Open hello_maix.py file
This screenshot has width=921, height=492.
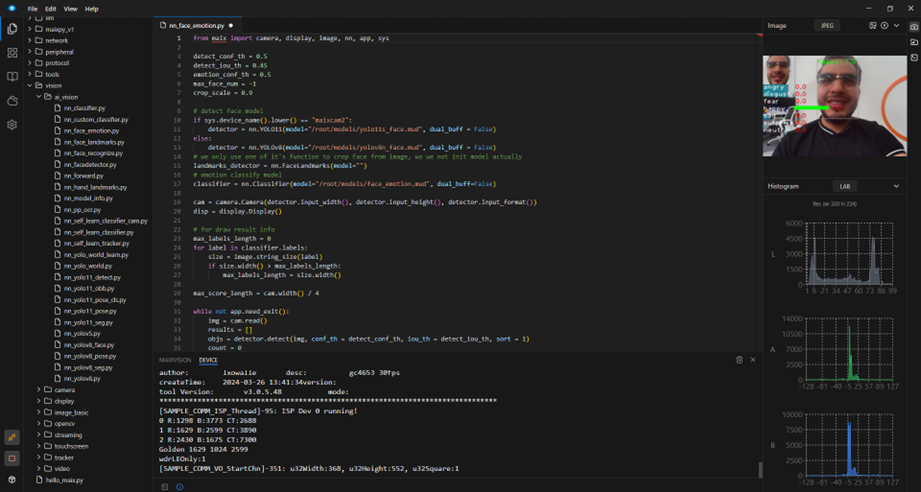(x=65, y=480)
